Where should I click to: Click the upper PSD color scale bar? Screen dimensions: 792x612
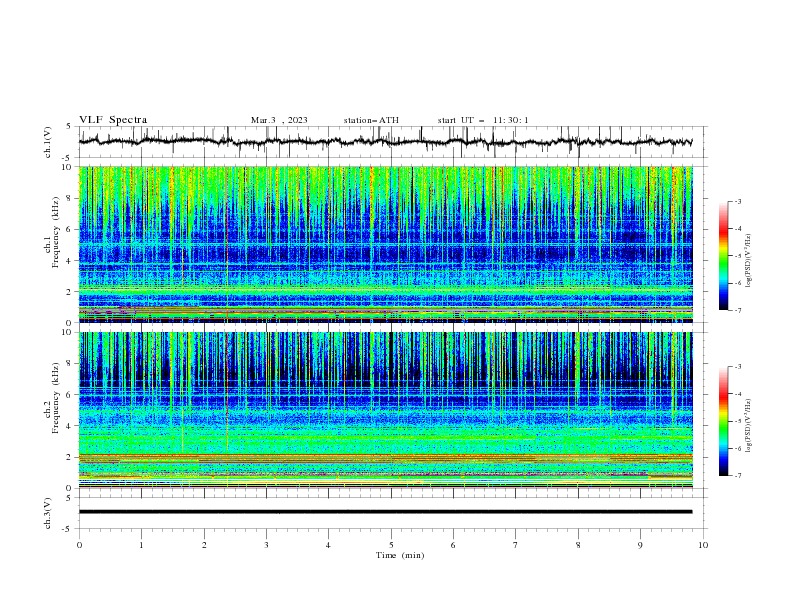tap(724, 256)
